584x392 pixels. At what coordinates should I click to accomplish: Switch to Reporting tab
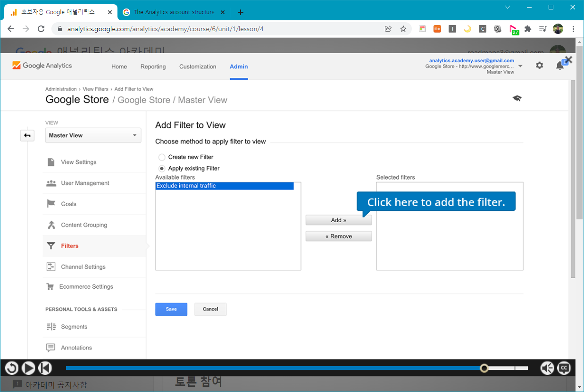click(153, 67)
